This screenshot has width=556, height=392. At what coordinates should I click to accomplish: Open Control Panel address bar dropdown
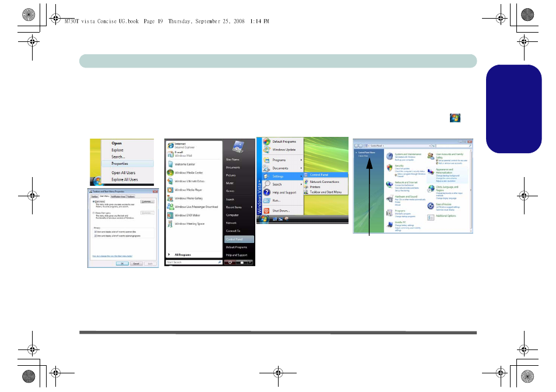[x=430, y=146]
